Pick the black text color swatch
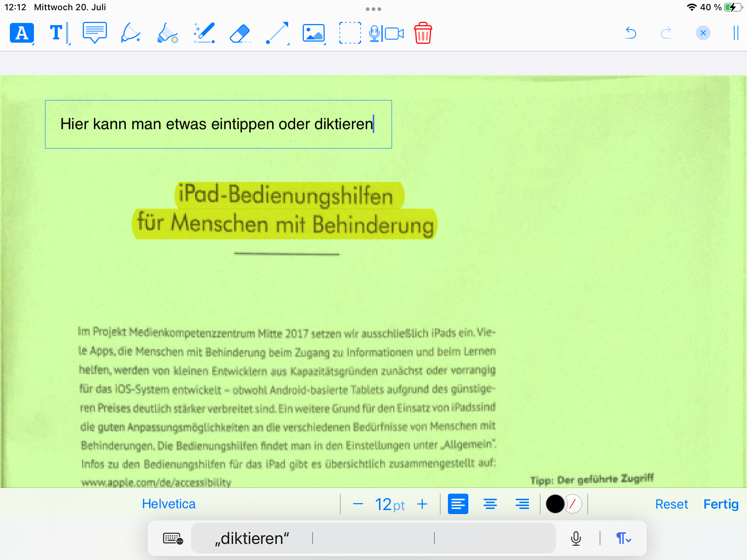This screenshot has width=747, height=560. coord(555,504)
